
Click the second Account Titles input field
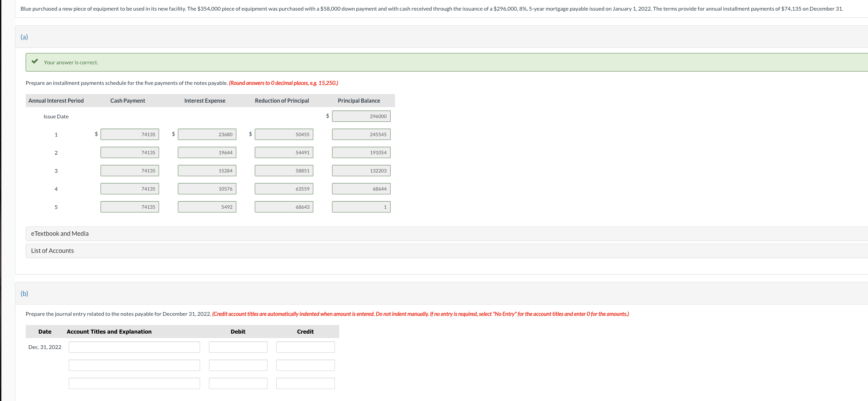134,365
